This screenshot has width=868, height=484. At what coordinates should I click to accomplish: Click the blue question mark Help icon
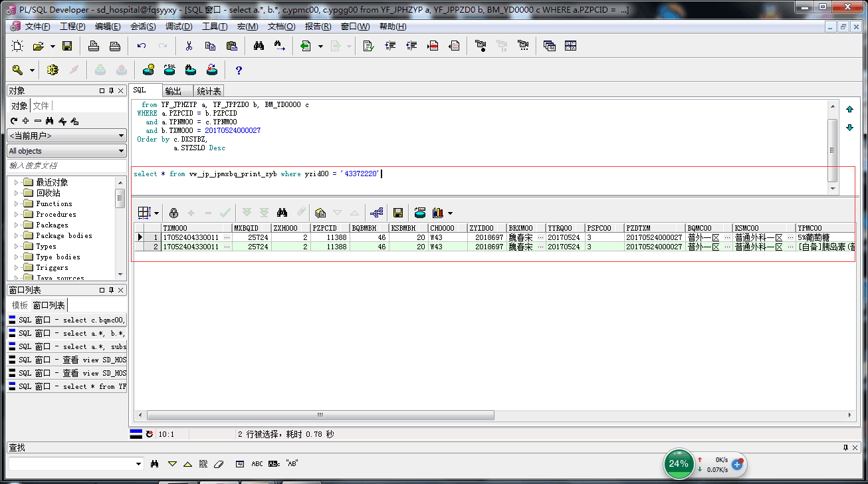tap(239, 70)
